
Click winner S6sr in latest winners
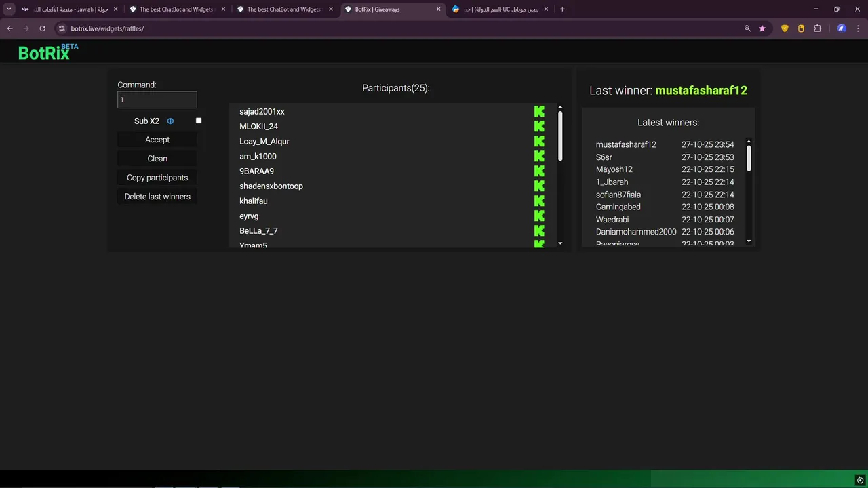[x=604, y=157]
